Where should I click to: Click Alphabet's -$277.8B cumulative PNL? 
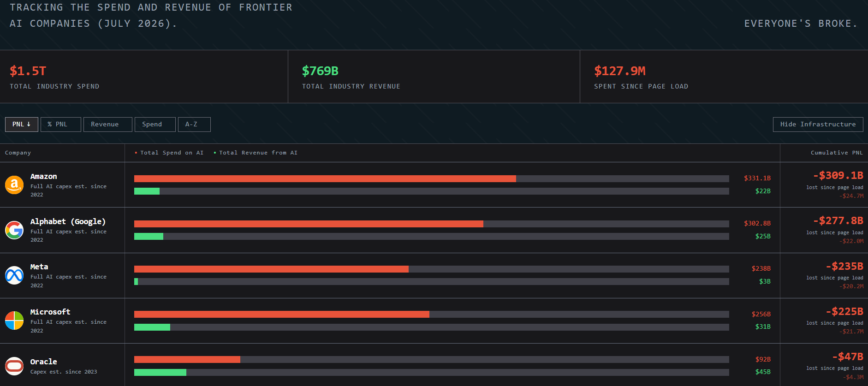(x=838, y=220)
